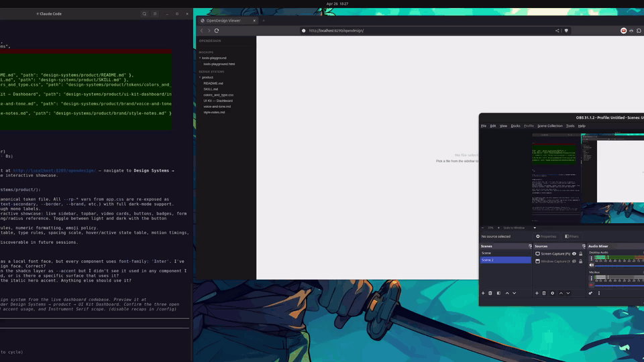Open README.md in sidebar

[x=213, y=83]
